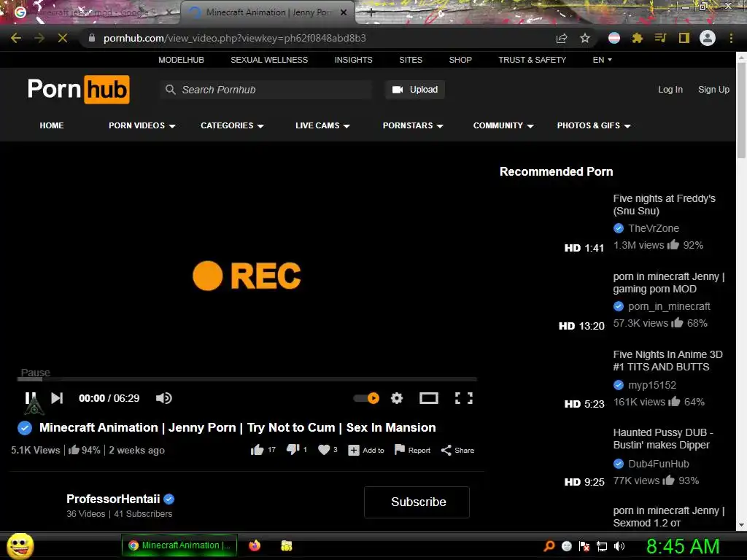Expand the EN language dropdown
Image resolution: width=747 pixels, height=560 pixels.
pos(602,60)
